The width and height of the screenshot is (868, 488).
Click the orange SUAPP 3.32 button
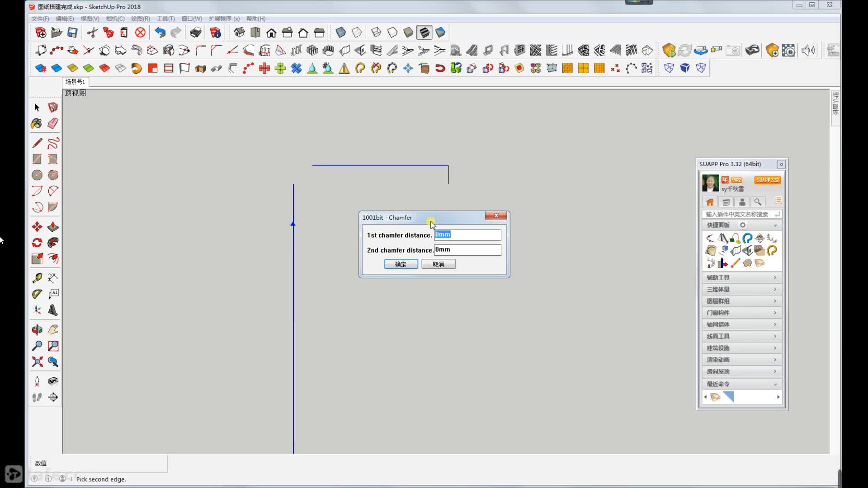pyautogui.click(x=767, y=180)
